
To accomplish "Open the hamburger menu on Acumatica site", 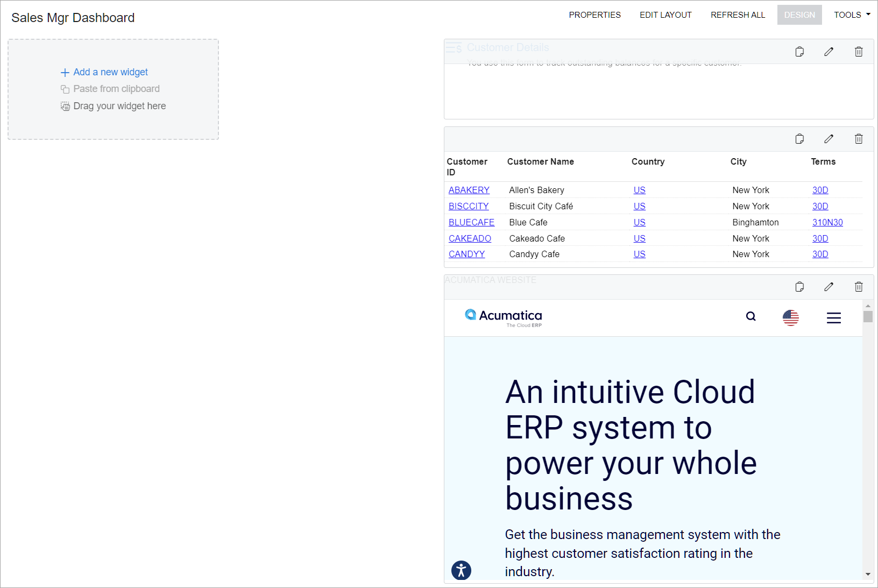I will click(x=833, y=318).
